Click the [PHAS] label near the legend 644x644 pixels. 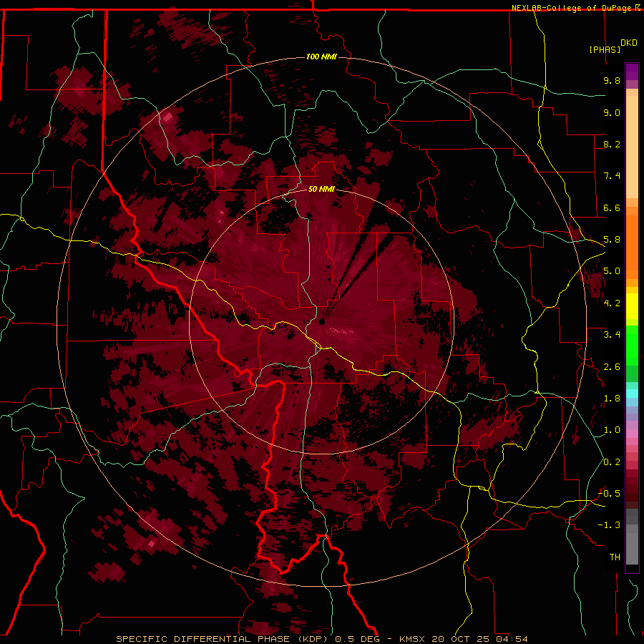coord(605,49)
